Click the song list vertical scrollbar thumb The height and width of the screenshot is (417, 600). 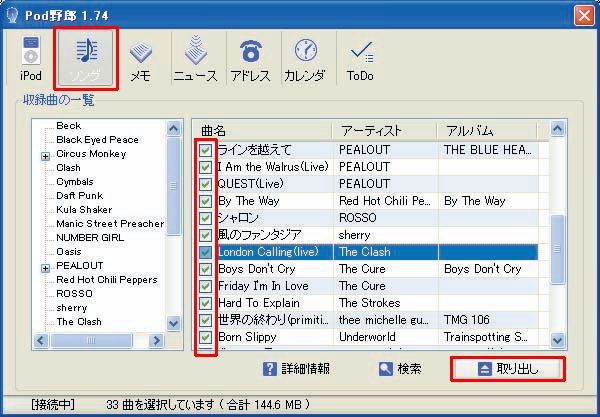558,249
